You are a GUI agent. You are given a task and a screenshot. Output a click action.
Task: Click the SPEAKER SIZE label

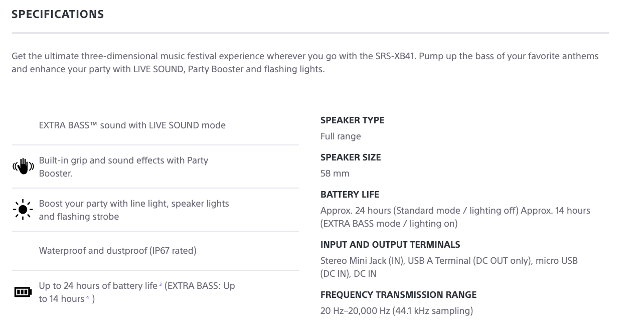click(x=351, y=157)
